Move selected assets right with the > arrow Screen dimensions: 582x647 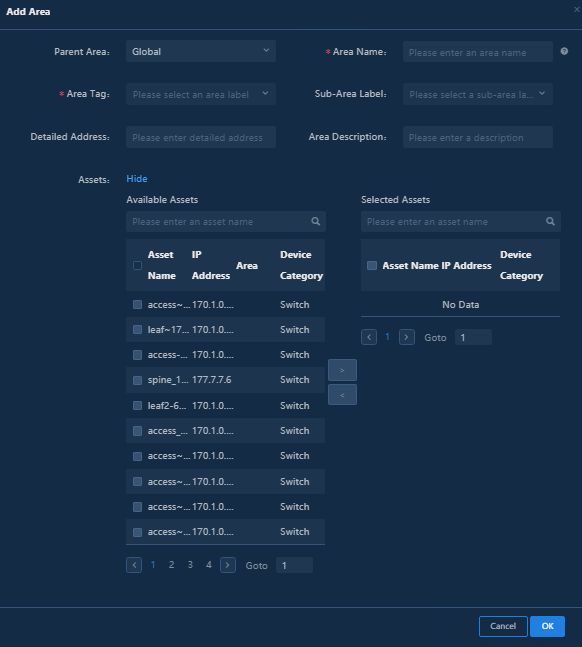342,370
